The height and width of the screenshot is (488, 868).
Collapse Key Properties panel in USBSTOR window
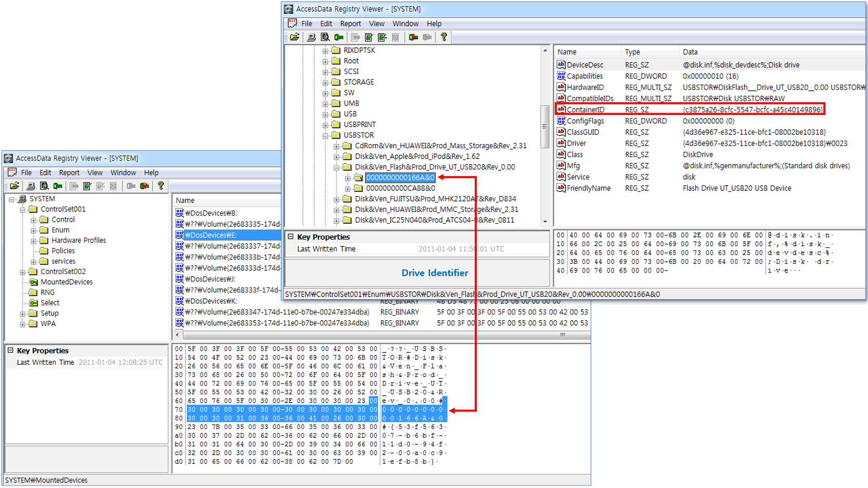(291, 237)
